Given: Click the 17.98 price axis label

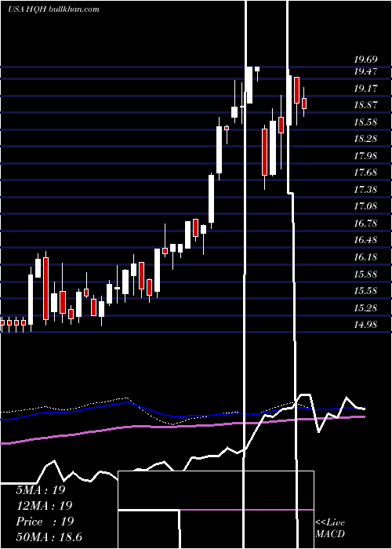Looking at the screenshot, I should pyautogui.click(x=366, y=156).
